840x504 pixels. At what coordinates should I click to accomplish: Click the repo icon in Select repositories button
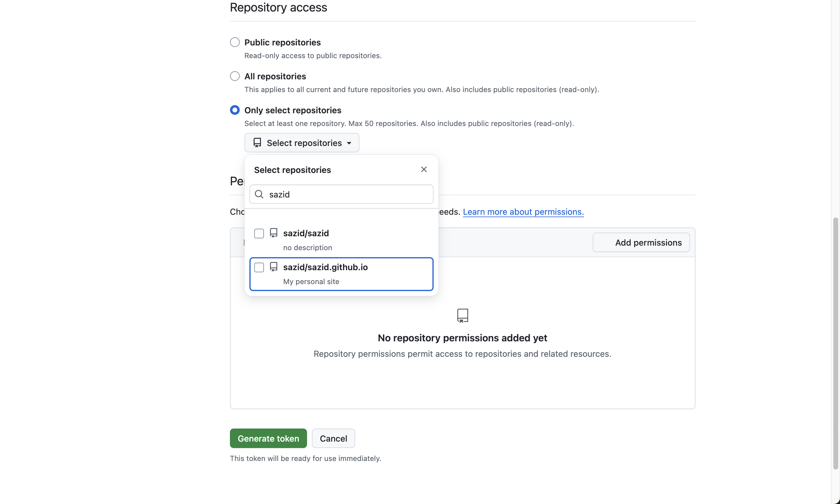[257, 143]
